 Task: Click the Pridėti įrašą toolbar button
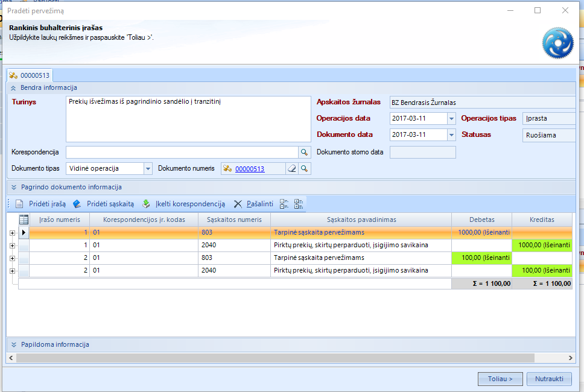pyautogui.click(x=41, y=204)
